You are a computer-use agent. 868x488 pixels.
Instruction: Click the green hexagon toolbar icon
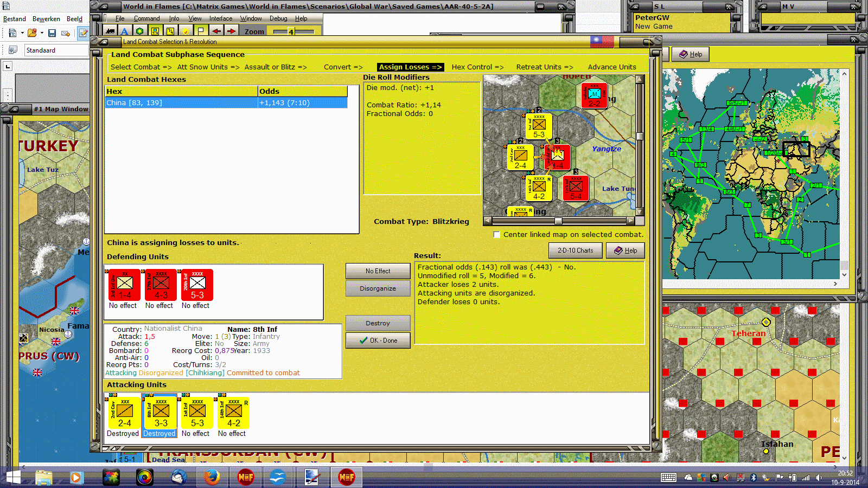(140, 31)
